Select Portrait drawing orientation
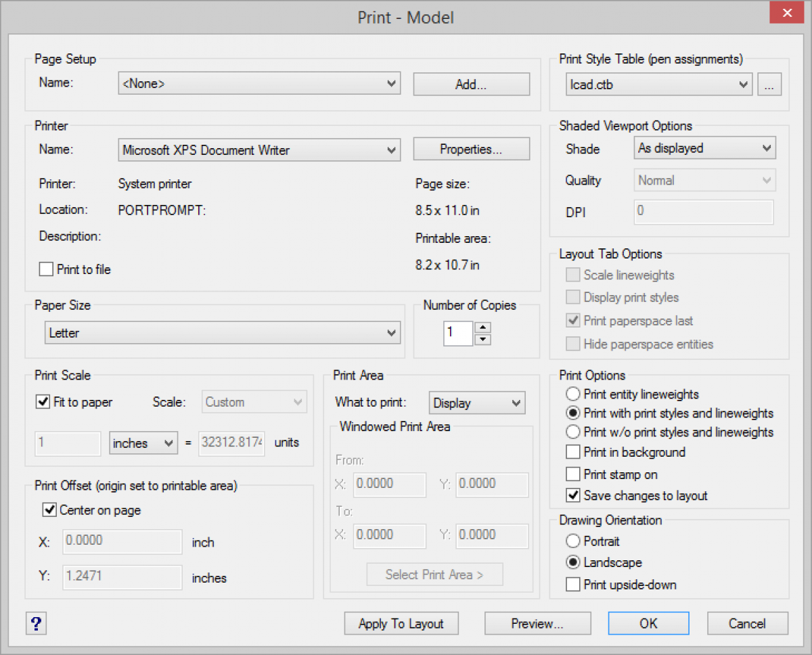 [572, 541]
